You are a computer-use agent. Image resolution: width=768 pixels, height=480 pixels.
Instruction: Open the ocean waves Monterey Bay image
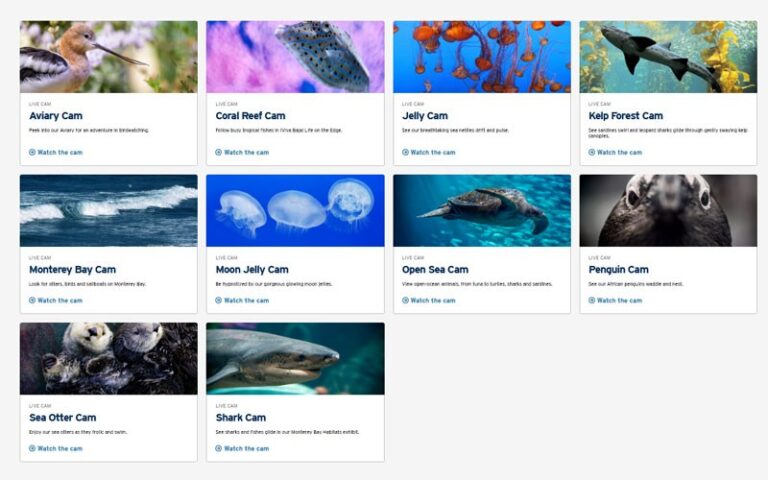point(109,211)
